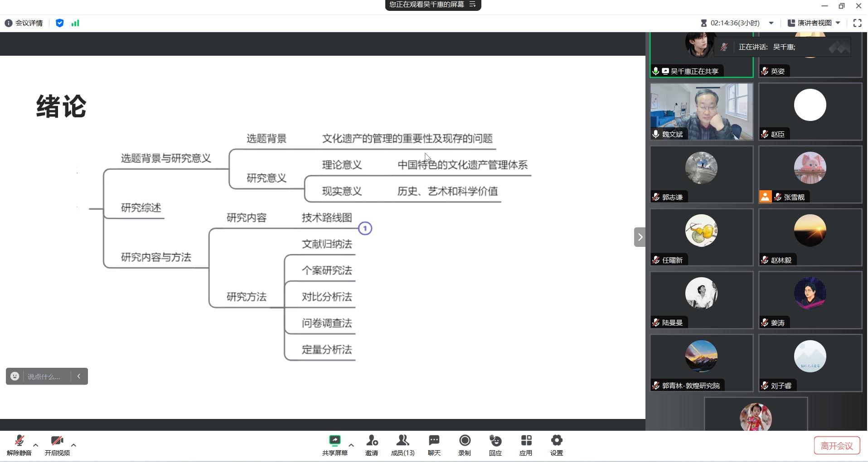Expand audio options arrow beside 解除静音

[x=36, y=445]
